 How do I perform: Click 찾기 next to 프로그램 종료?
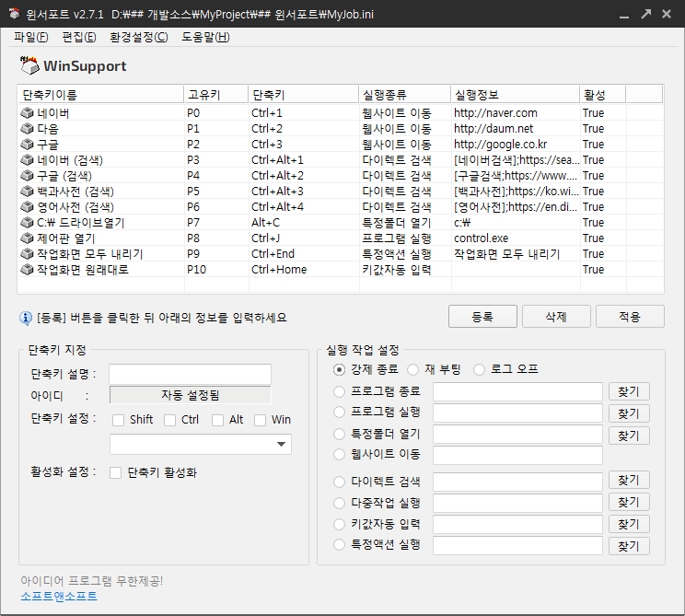(629, 391)
